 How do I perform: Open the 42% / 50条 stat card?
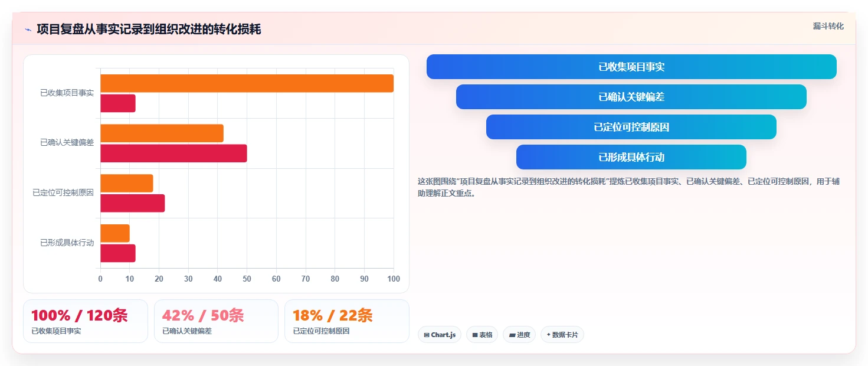point(216,321)
